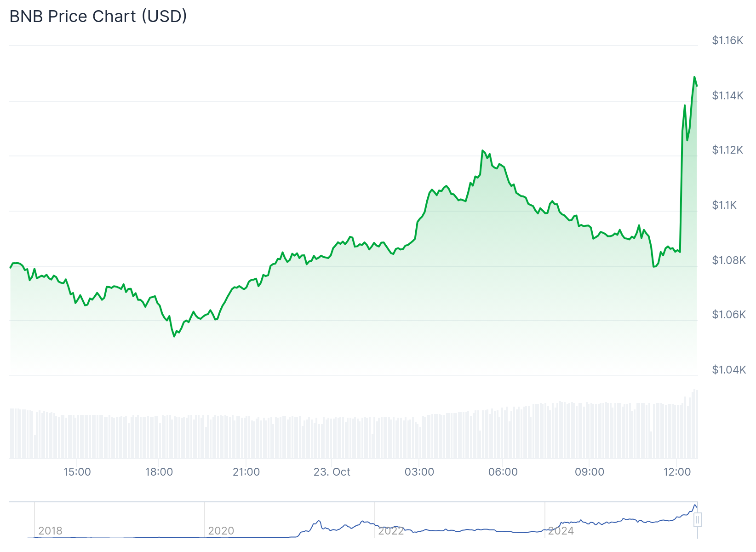The height and width of the screenshot is (552, 756).
Task: Click the 23. Oct date label
Action: [x=332, y=472]
